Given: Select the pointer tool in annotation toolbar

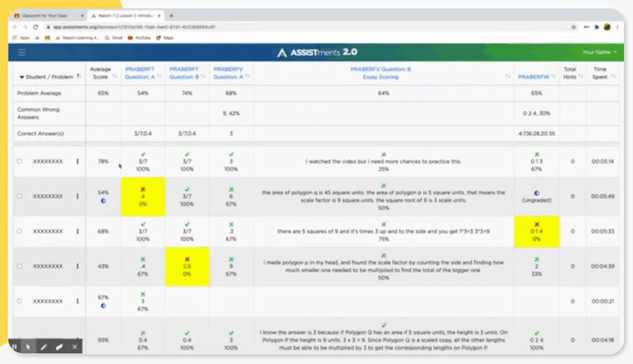Looking at the screenshot, I should [x=28, y=347].
